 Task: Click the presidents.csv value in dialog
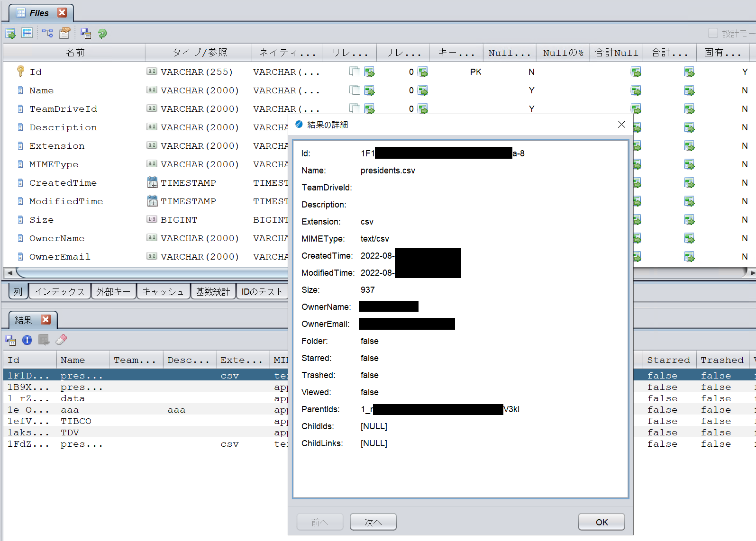tap(388, 171)
